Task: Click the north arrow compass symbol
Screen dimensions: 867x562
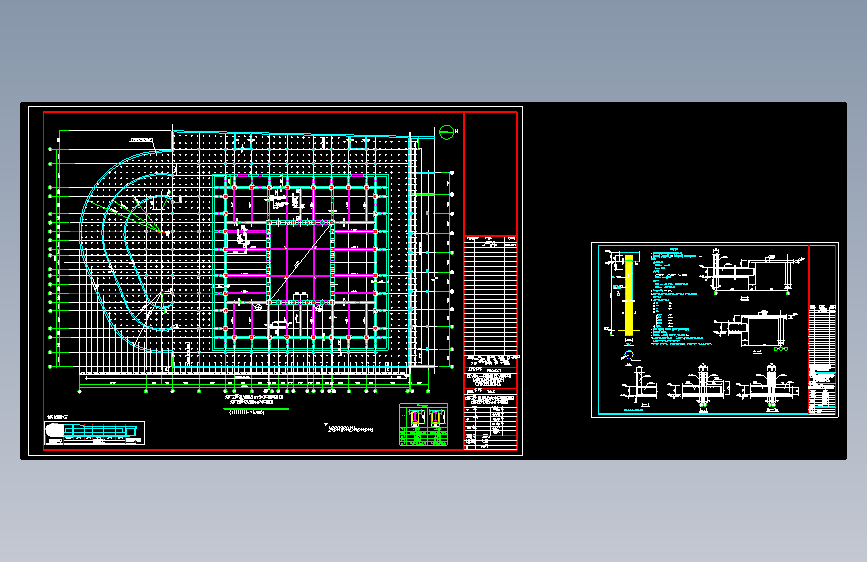Action: pyautogui.click(x=446, y=132)
